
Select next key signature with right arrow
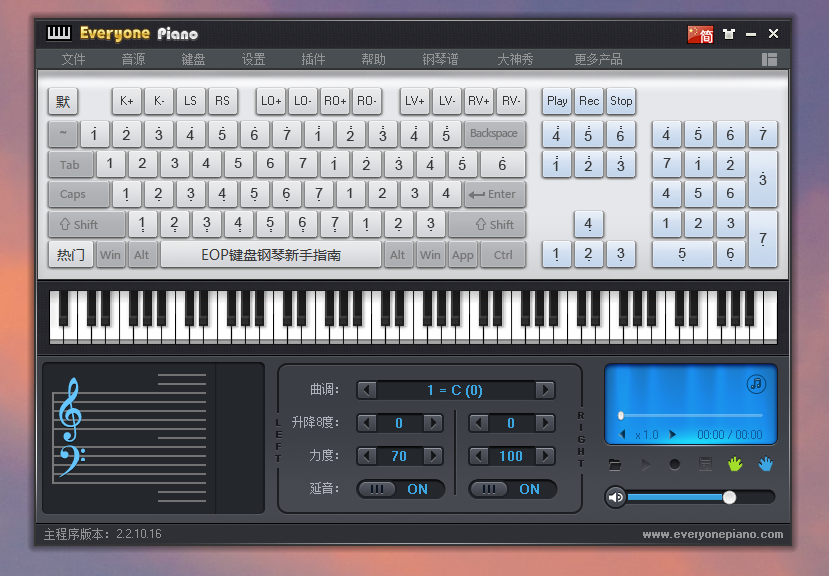(x=545, y=390)
